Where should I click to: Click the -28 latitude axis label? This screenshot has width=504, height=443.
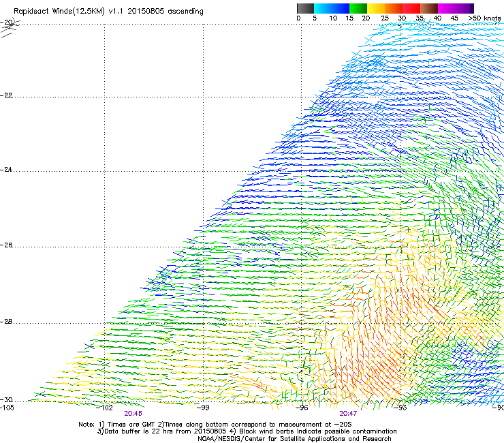pos(6,322)
